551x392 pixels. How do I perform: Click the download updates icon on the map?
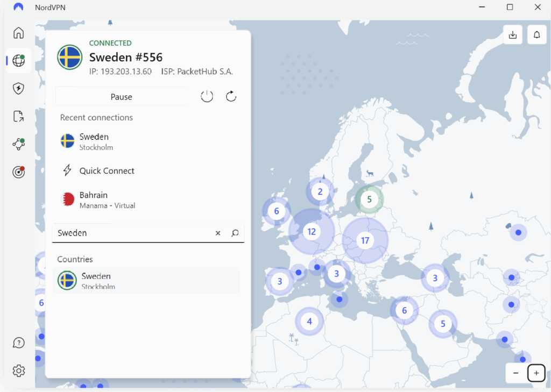pos(513,35)
